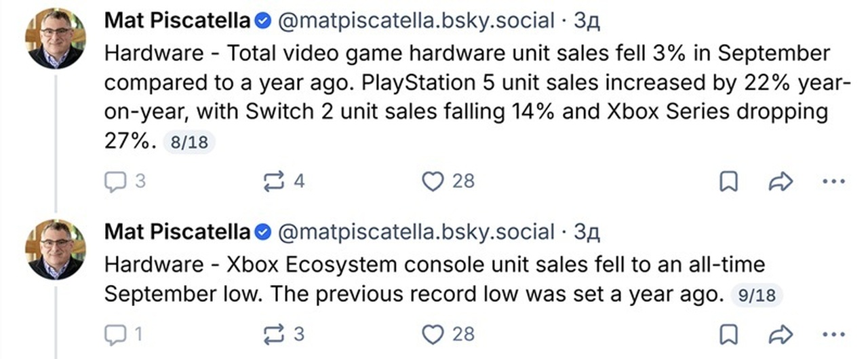Open Mat Piscatella name link in first post

177,21
